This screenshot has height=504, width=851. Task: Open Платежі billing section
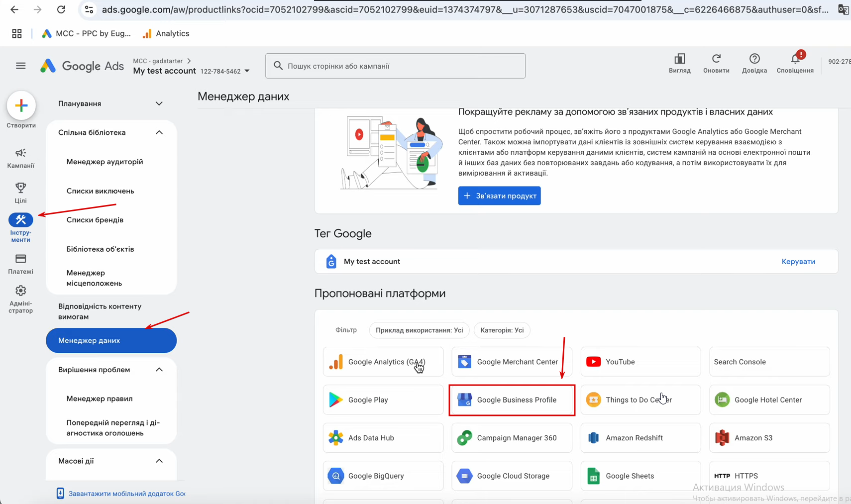(x=20, y=264)
